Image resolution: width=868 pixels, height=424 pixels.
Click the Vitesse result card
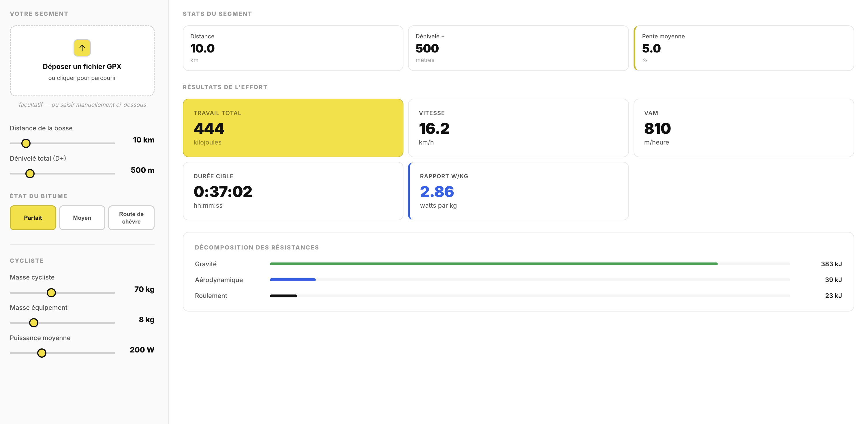point(518,128)
